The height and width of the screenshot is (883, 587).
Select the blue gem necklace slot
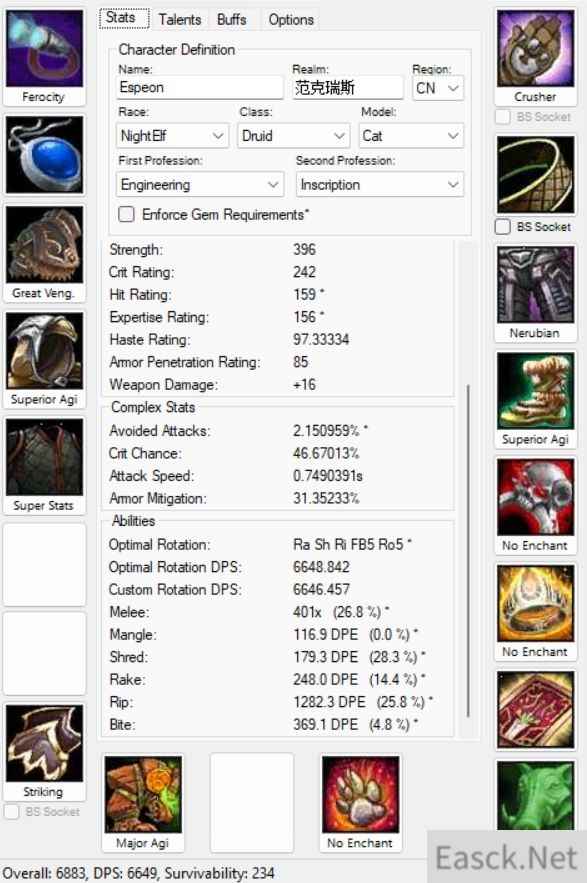45,155
